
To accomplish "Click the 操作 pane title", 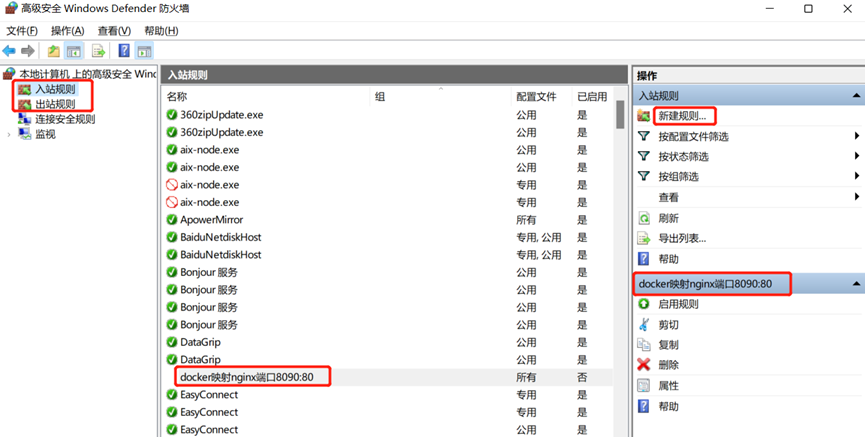I will coord(647,76).
